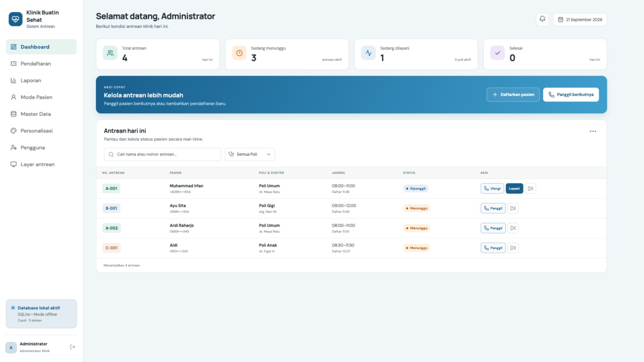Screen dimensions: 644x362
Task: Click Daftarkan pasien button
Action: (513, 95)
